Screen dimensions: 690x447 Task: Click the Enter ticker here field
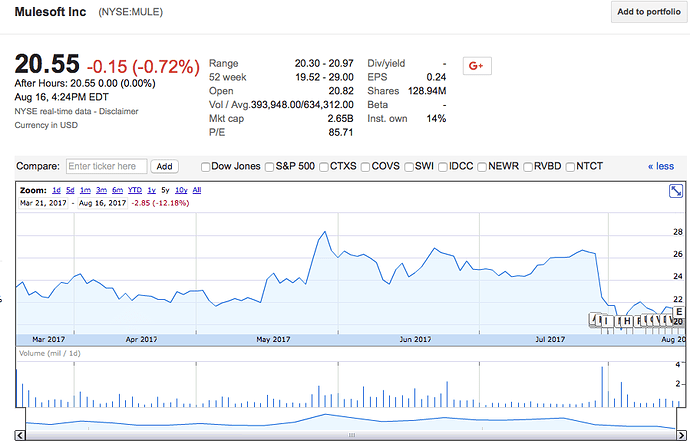pos(106,167)
